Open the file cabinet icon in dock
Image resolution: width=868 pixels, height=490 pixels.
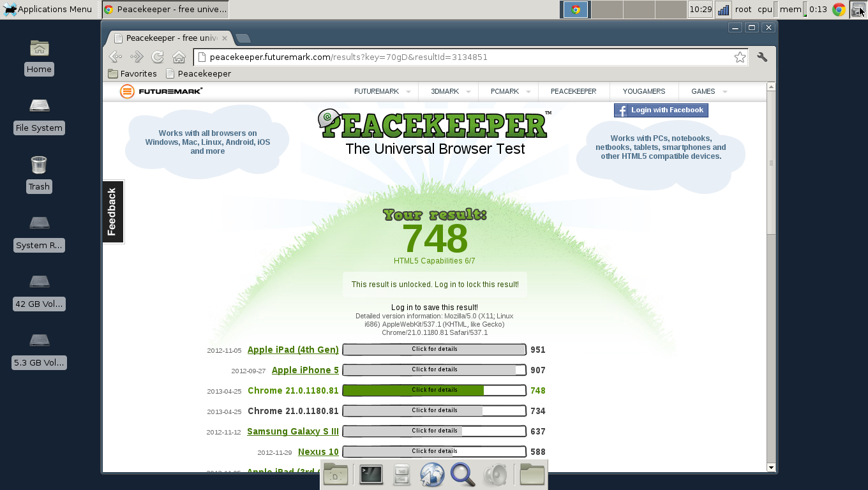[401, 475]
